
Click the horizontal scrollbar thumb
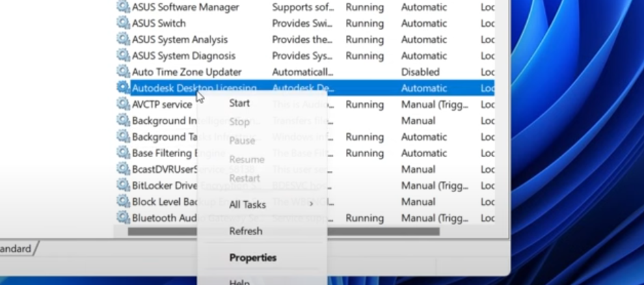pos(284,232)
